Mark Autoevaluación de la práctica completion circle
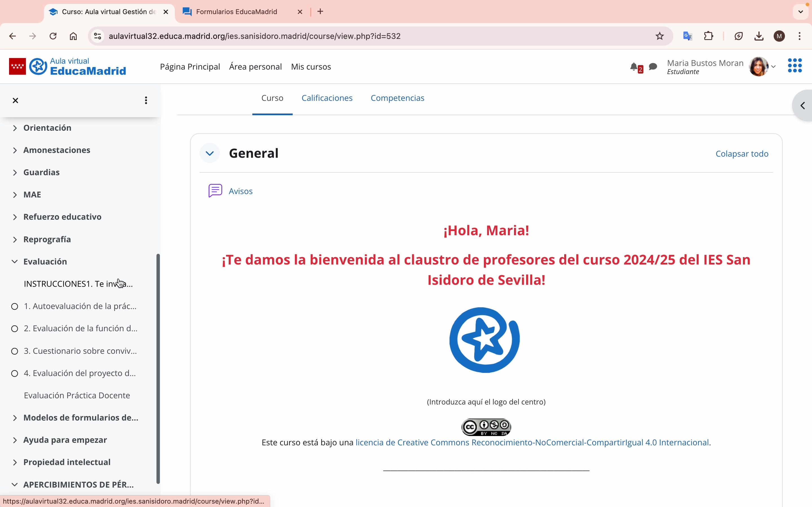The width and height of the screenshot is (812, 507). (14, 306)
